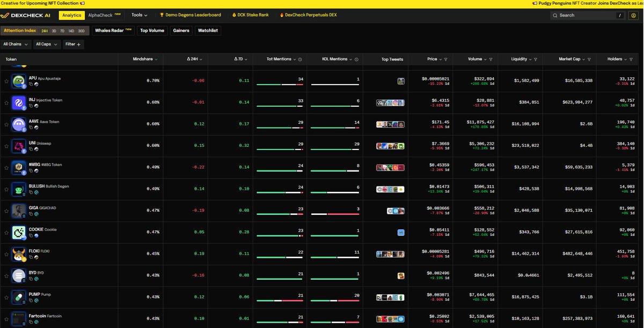
Task: Open the info tooltip on KOL Mentions
Action: coord(357,59)
